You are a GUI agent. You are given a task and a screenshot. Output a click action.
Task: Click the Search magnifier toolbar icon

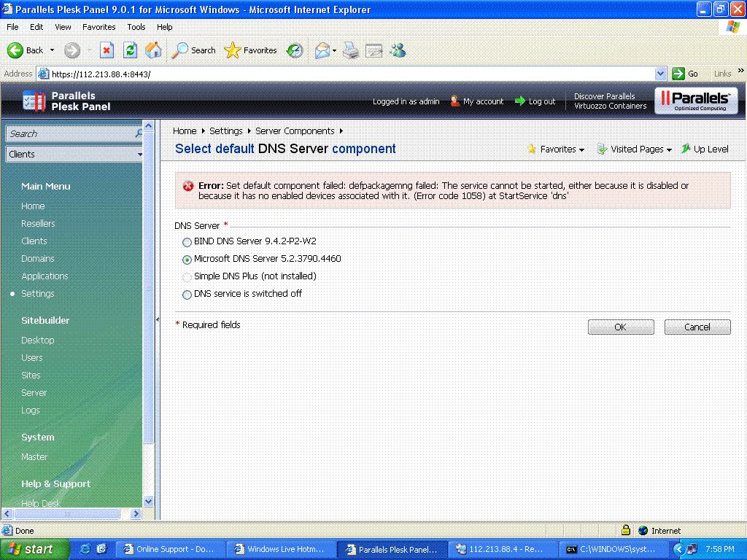click(179, 50)
